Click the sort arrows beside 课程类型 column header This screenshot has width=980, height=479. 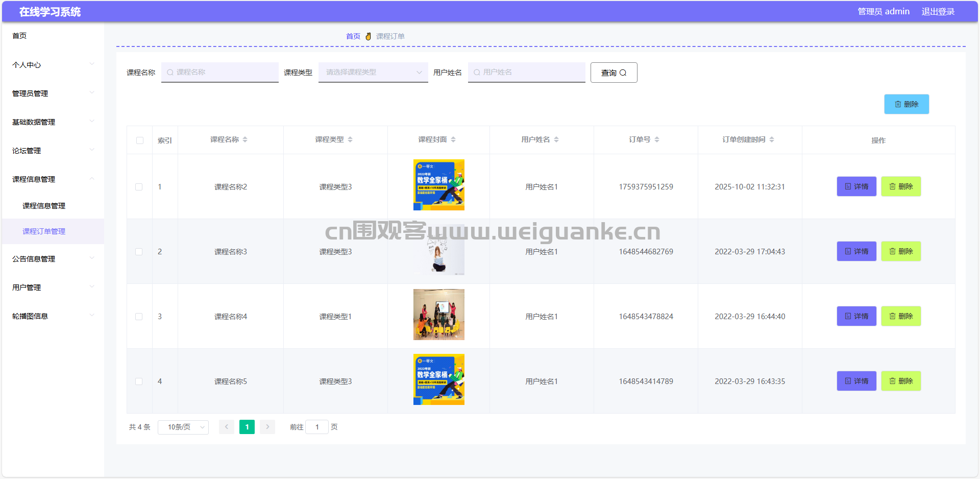(350, 140)
